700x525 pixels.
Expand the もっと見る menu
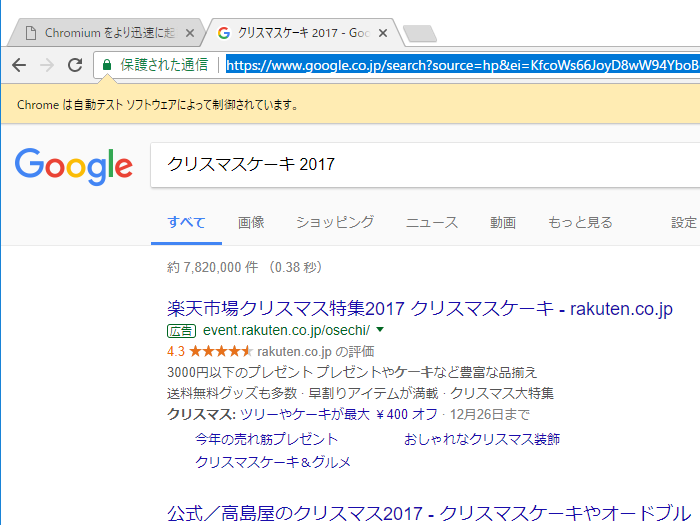point(580,222)
